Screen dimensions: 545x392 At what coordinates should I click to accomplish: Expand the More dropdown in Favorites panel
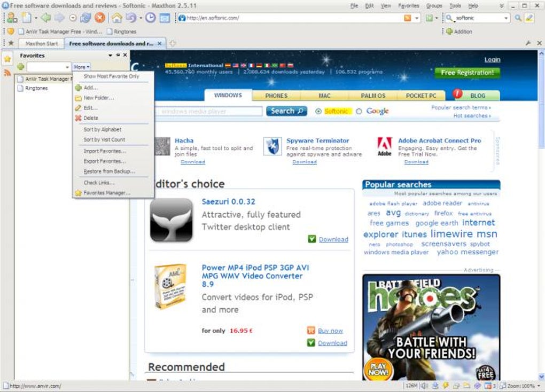click(81, 67)
